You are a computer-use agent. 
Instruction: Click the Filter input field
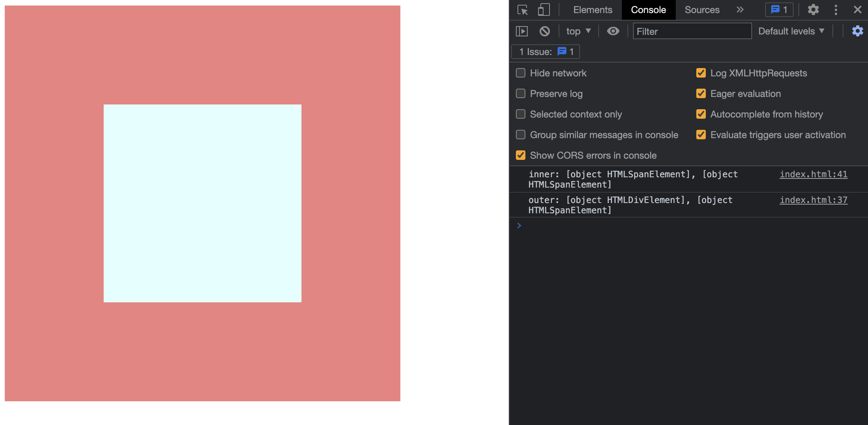click(692, 31)
